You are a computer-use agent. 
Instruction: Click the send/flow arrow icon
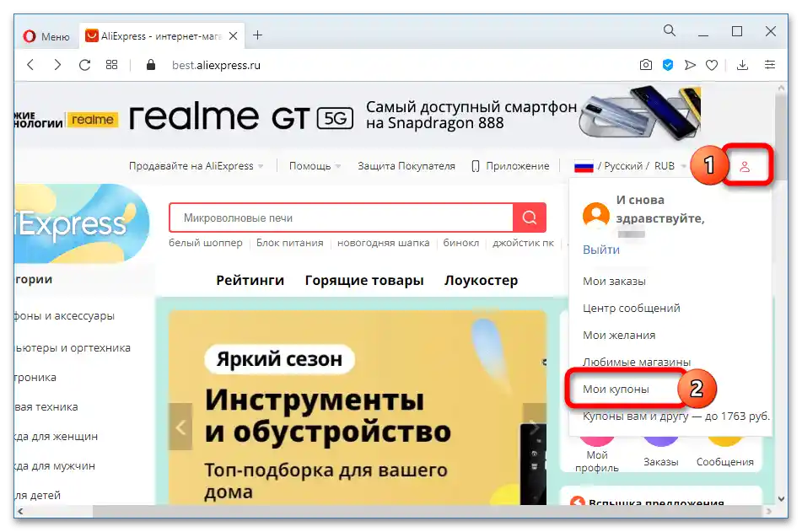690,65
